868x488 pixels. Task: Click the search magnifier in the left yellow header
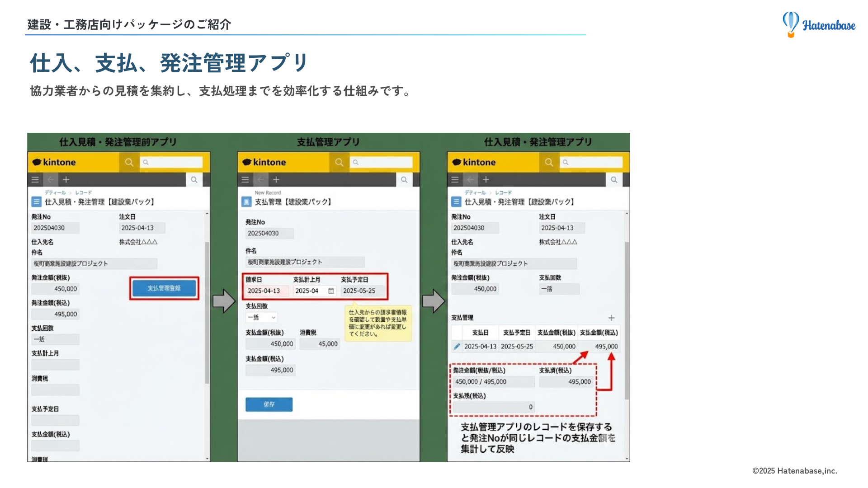(x=129, y=162)
